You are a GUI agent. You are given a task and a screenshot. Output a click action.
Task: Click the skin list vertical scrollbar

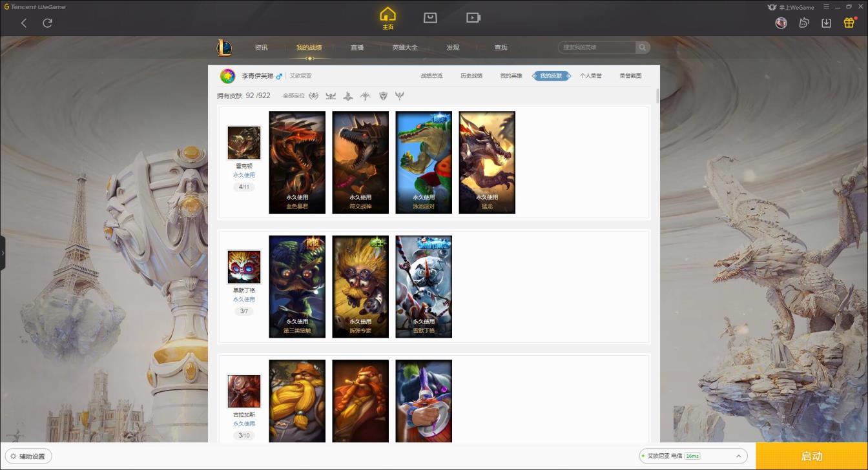(657, 96)
